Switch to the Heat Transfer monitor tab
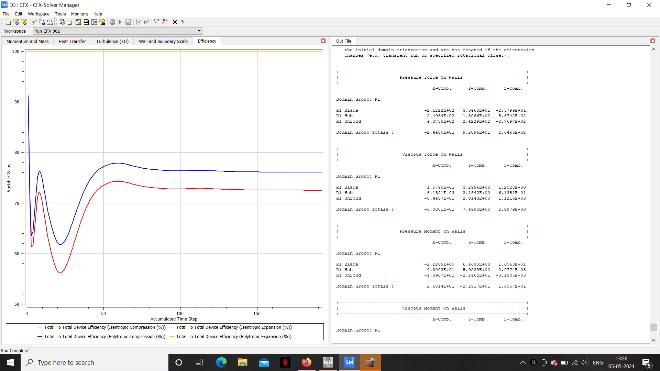 [72, 41]
